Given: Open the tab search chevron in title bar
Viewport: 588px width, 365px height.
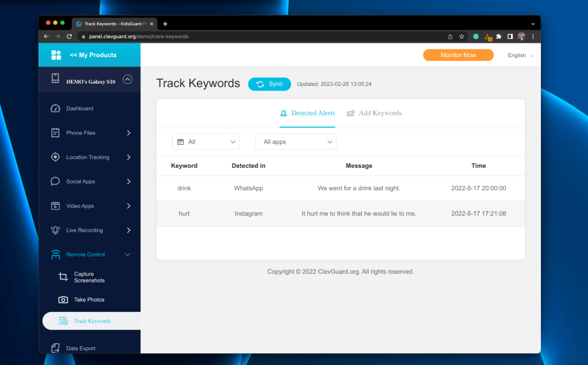Looking at the screenshot, I should (533, 24).
